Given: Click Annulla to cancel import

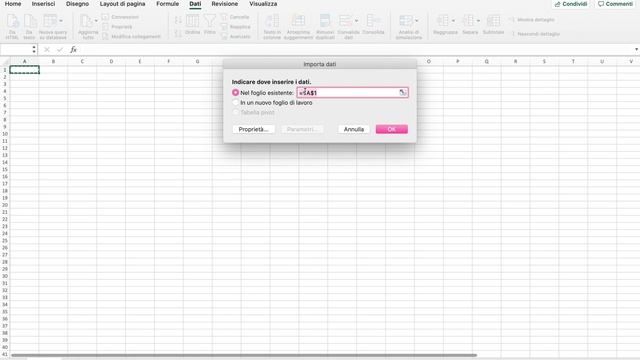Looking at the screenshot, I should [353, 129].
